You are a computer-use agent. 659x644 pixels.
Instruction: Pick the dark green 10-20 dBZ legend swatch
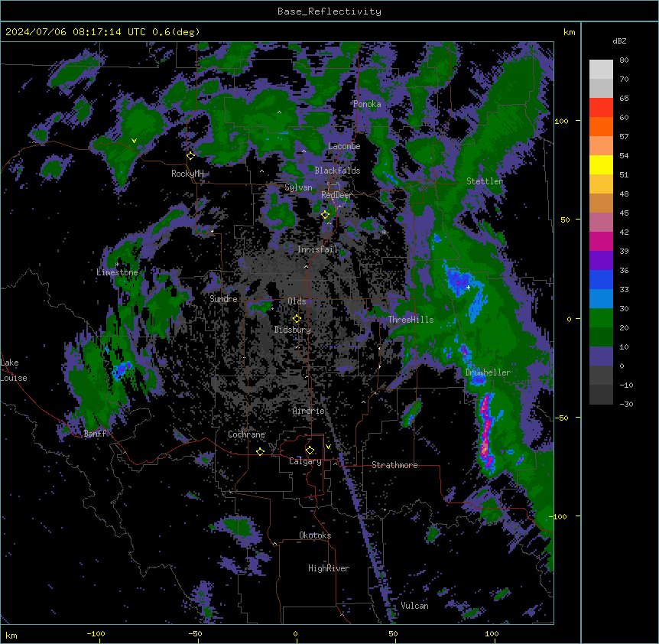[x=601, y=337]
